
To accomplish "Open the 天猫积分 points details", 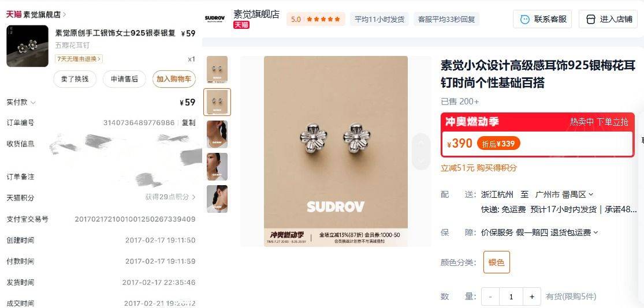I will point(170,197).
